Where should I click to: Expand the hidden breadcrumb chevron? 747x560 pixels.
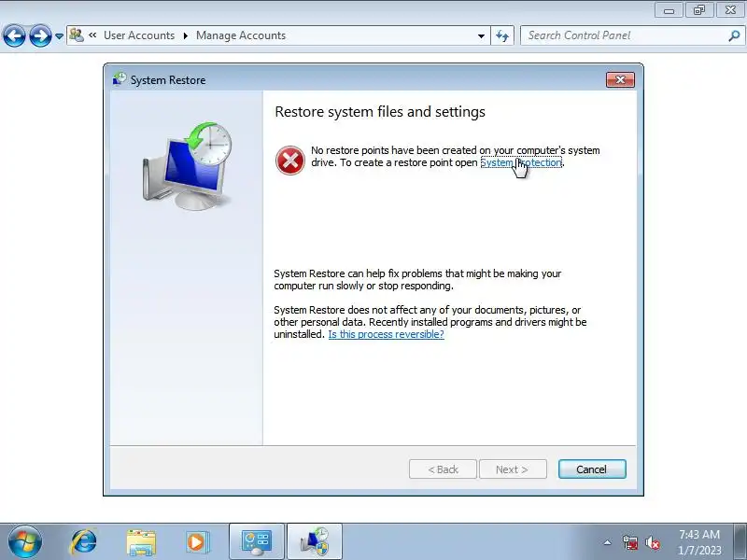click(92, 35)
